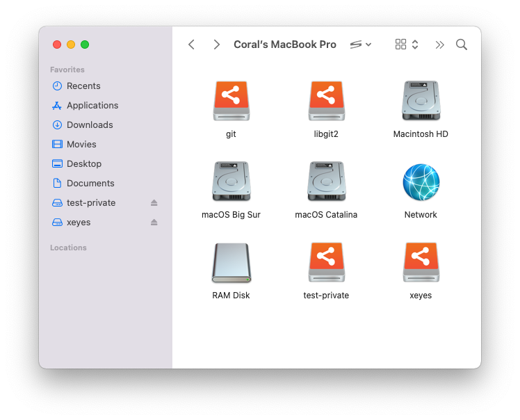
Task: Go back with the left chevron button
Action: coord(191,45)
